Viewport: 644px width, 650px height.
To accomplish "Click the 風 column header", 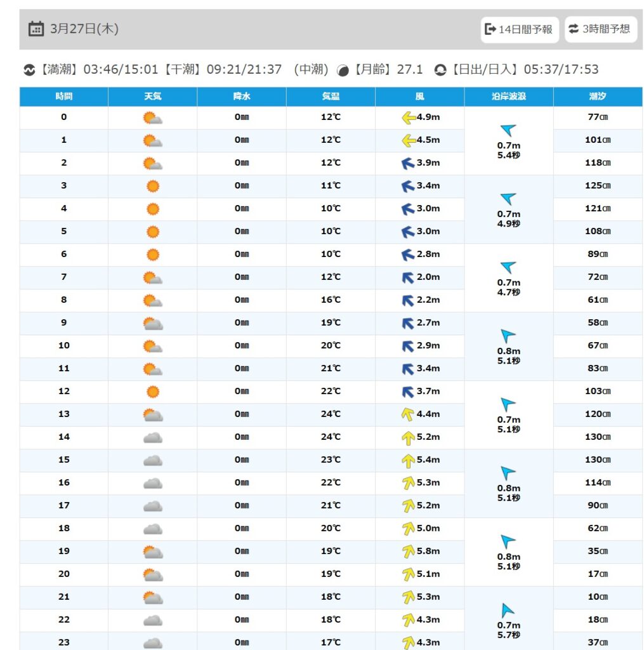I will pyautogui.click(x=420, y=96).
